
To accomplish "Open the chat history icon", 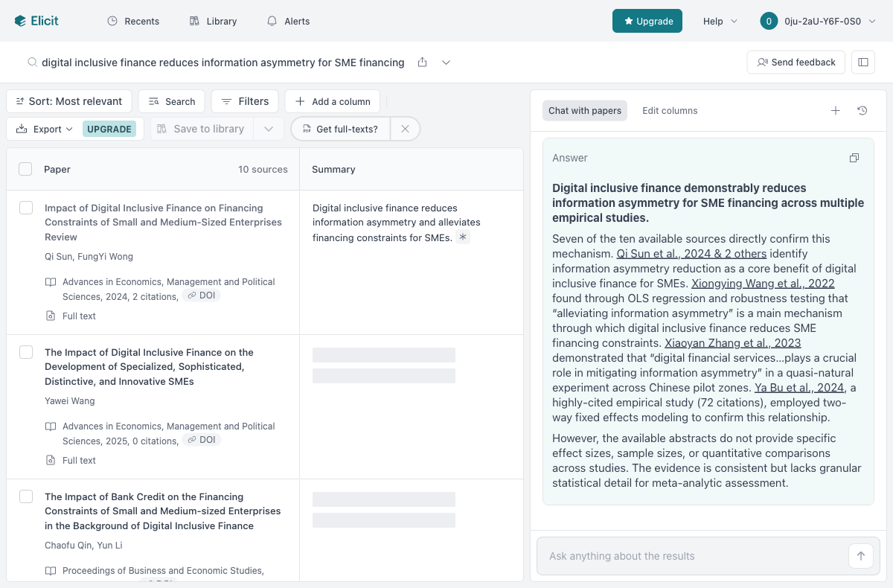I will pos(862,110).
